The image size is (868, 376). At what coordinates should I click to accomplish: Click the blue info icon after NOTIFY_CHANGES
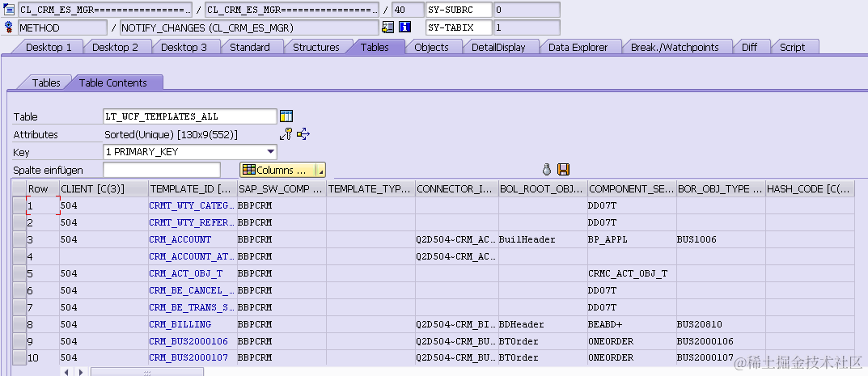pyautogui.click(x=405, y=27)
